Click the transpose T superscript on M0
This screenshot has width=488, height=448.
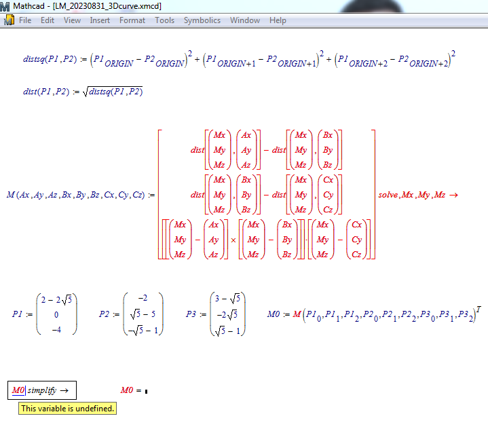pyautogui.click(x=478, y=309)
